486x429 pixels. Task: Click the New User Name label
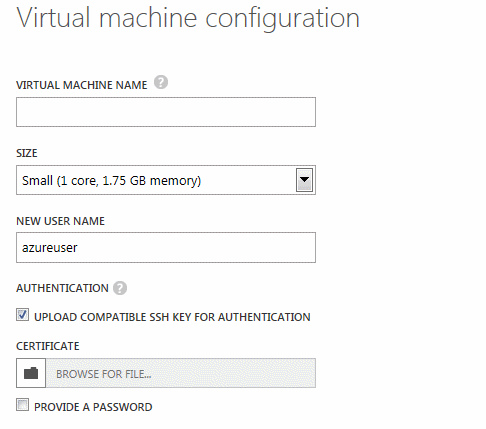point(60,221)
